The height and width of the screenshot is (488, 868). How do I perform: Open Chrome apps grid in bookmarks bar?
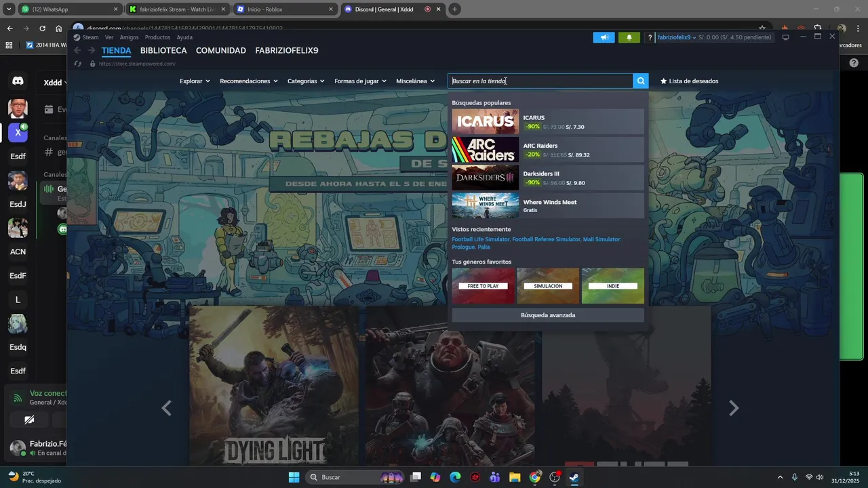pos(9,45)
